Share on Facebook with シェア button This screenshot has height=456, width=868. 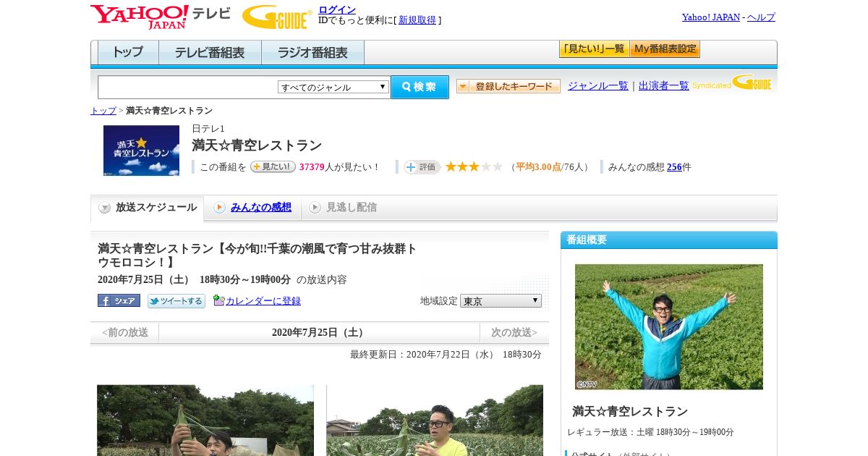coord(119,300)
